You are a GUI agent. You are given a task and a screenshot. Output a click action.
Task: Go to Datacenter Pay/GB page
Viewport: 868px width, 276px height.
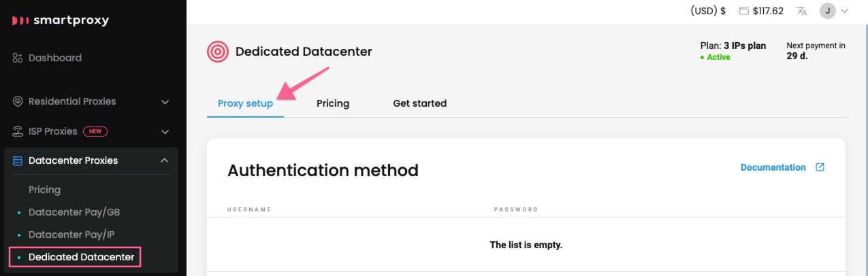coord(74,213)
